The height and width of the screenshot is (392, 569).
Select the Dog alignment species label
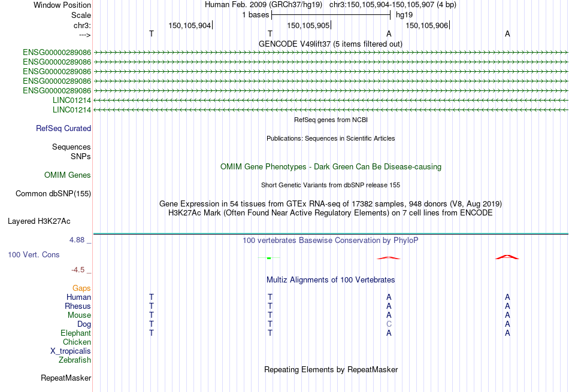click(84, 324)
